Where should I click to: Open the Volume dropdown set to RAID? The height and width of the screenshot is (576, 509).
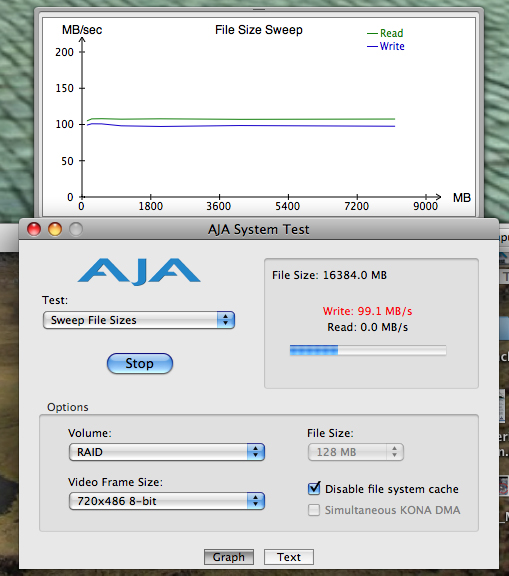[x=167, y=452]
